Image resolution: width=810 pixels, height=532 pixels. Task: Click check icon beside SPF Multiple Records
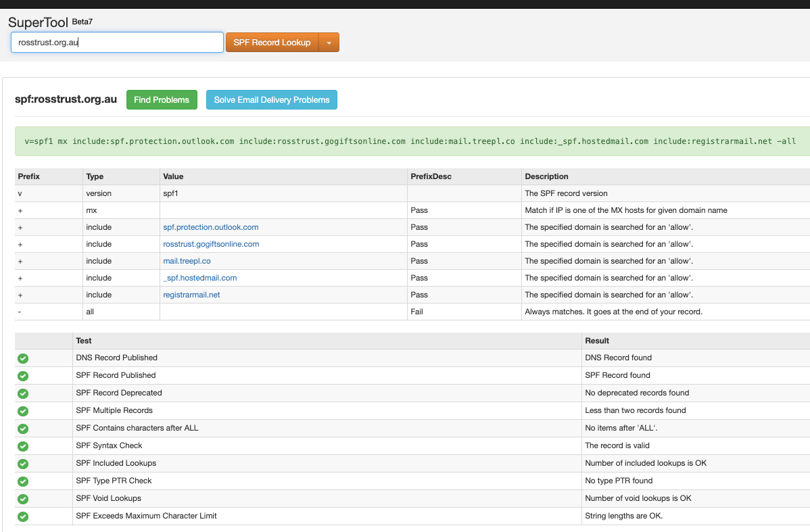coord(23,411)
